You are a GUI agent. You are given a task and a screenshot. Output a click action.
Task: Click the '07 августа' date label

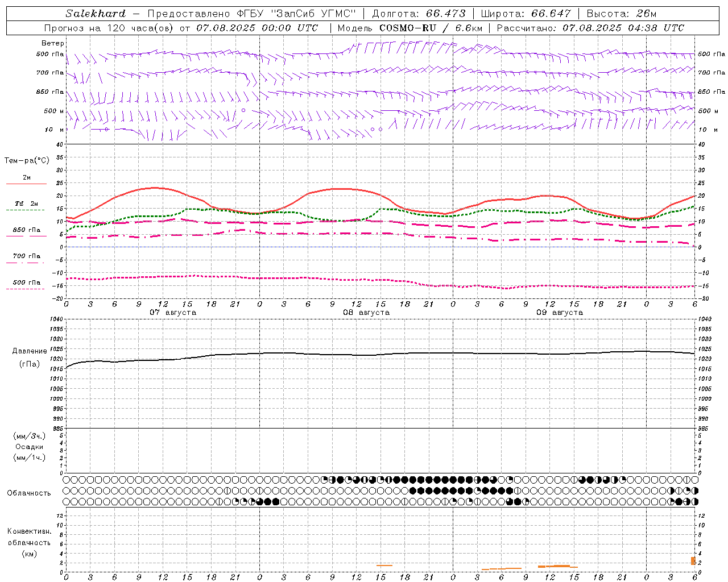[x=173, y=313]
